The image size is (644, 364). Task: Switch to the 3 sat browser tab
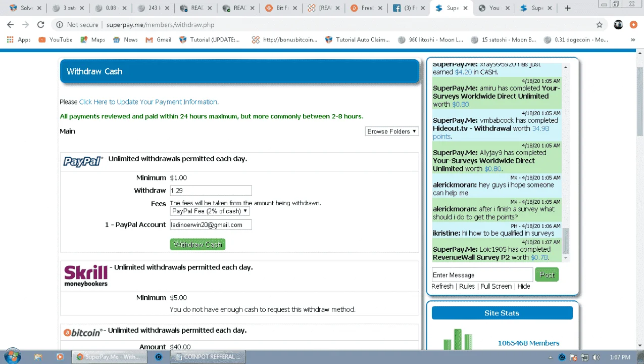point(67,8)
